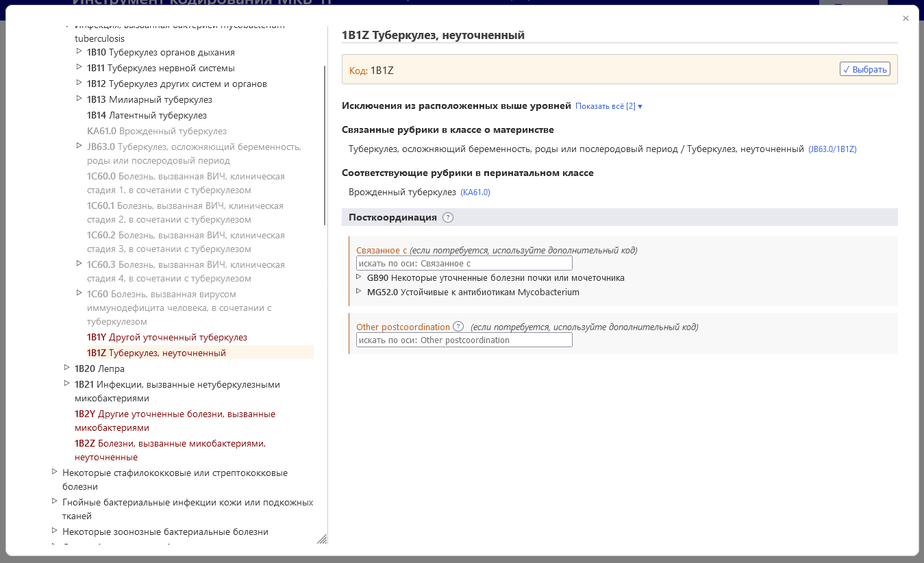Viewport: 924px width, 563px height.
Task: Expand MG52.0 Устойчивые к антибиотикам Mycobacterium
Action: point(359,291)
